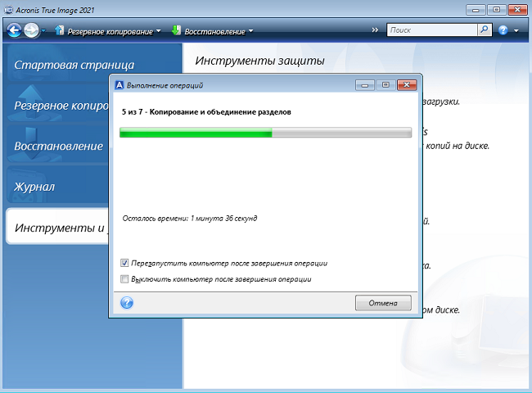Image resolution: width=532 pixels, height=393 pixels.
Task: Expand the Восстановление dropdown arrow
Action: (250, 31)
